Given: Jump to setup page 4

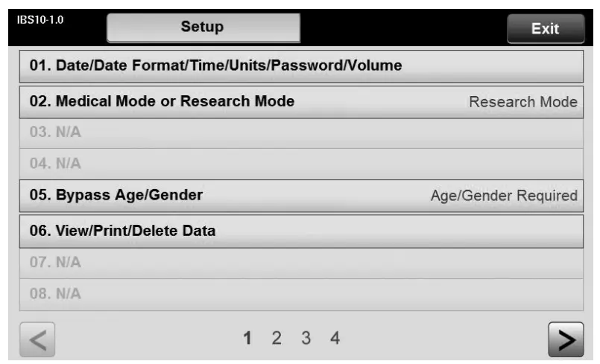Looking at the screenshot, I should (x=335, y=339).
